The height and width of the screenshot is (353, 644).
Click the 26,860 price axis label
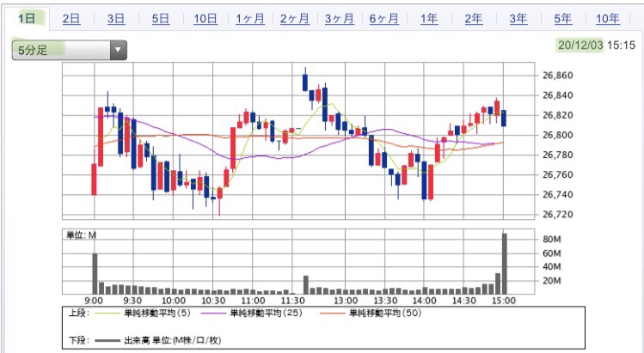point(557,76)
